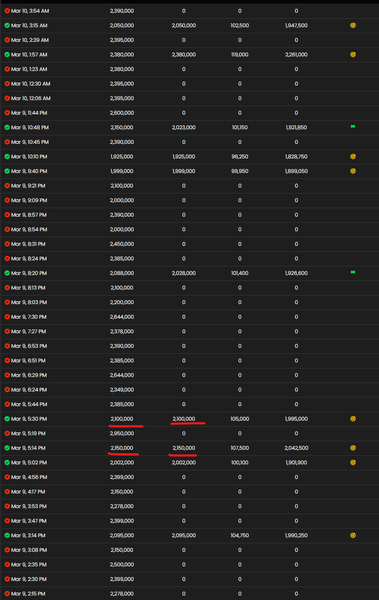379x600 pixels.
Task: Click red failed status icon for Mar 10, 3:54 AM
Action: click(7, 11)
